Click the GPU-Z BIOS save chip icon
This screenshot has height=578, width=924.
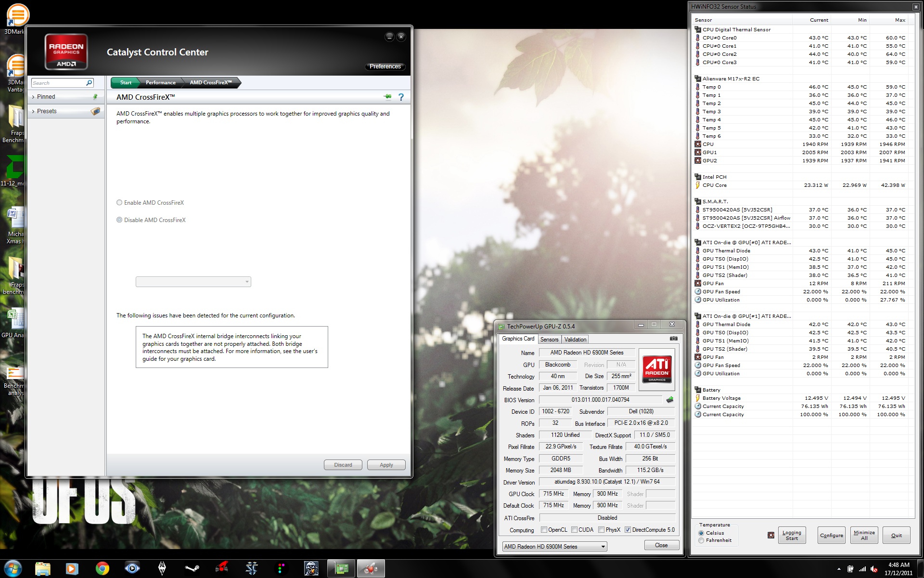coord(669,400)
